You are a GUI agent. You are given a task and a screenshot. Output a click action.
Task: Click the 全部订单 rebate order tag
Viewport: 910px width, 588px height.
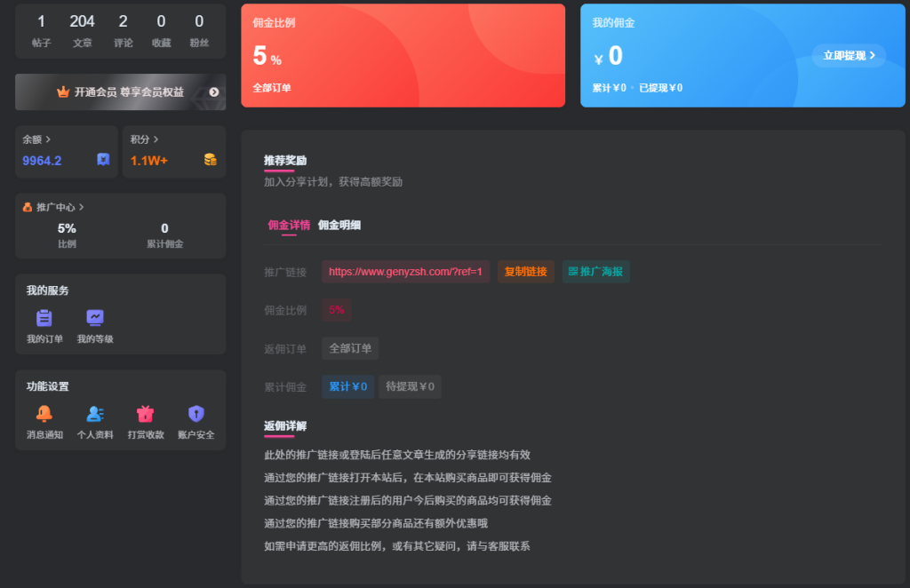350,348
